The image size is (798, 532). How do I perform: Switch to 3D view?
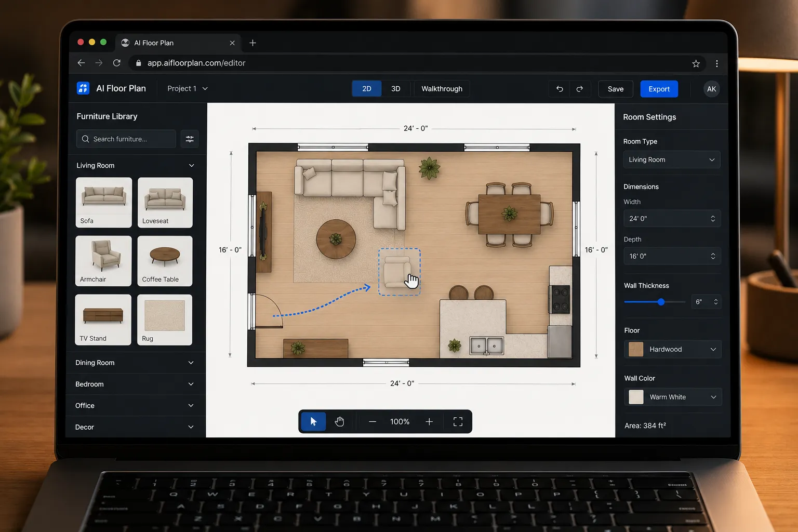click(396, 89)
